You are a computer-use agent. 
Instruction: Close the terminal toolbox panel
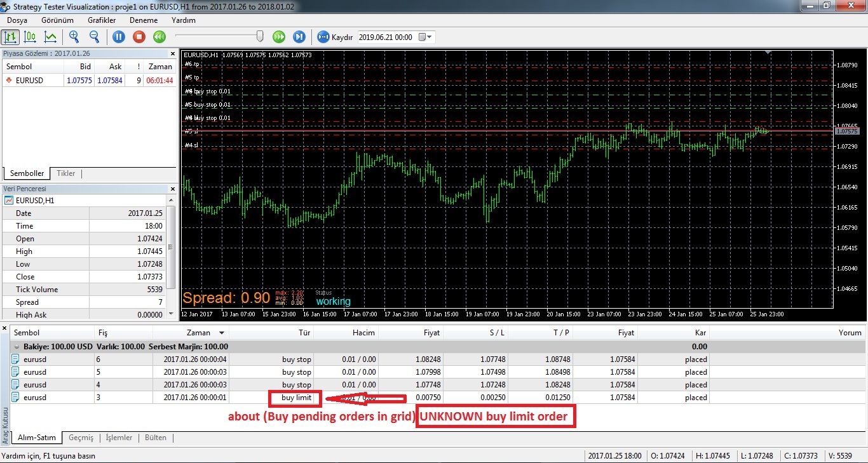tap(5, 328)
